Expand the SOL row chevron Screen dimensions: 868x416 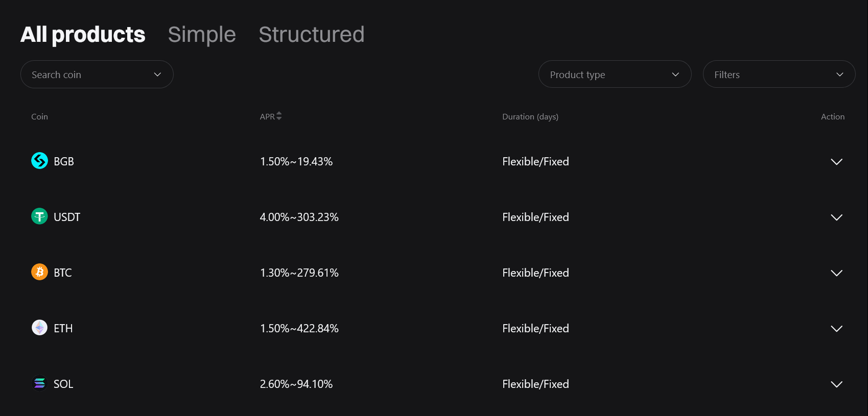[836, 384]
